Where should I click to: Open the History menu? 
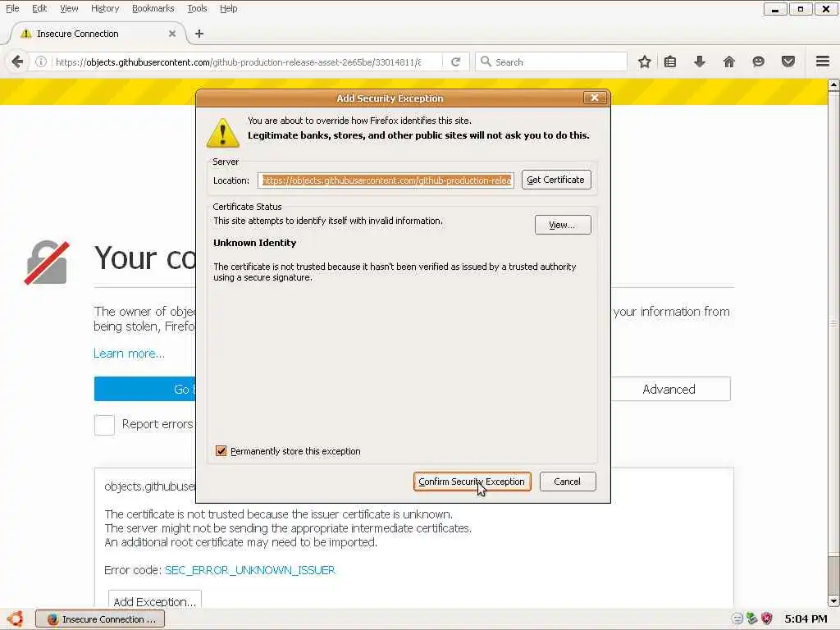click(x=105, y=8)
